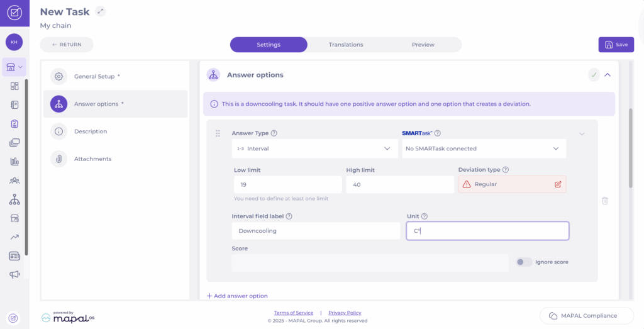Viewport: 644px width, 329px height.
Task: Open the Answer Type Interval dropdown
Action: tap(314, 148)
